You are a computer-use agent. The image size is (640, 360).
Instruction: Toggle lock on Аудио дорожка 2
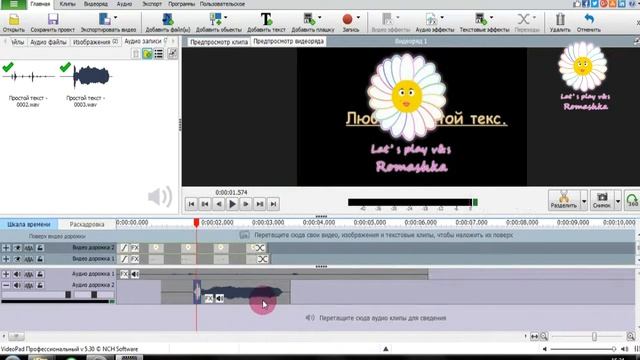(x=40, y=285)
